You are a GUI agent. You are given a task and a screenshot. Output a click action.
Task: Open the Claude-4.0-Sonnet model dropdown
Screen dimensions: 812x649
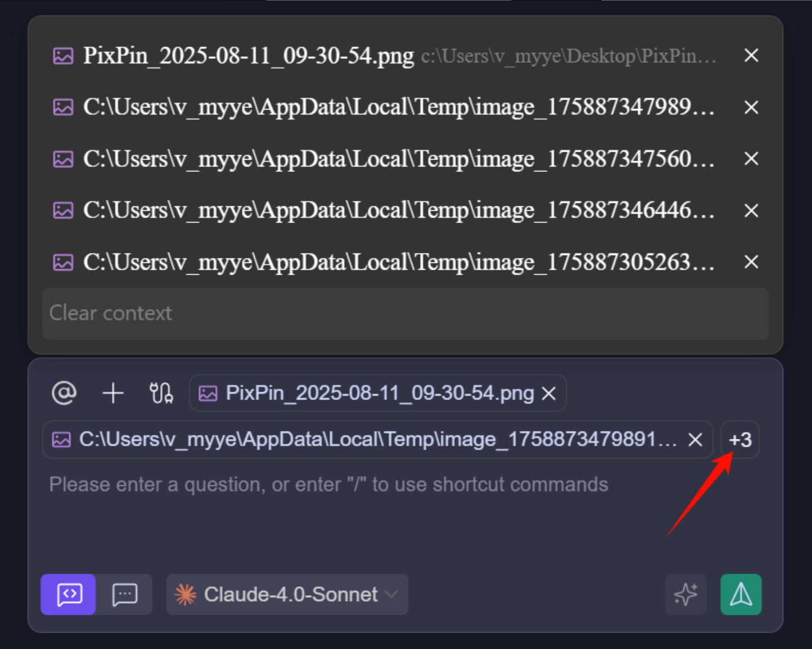click(287, 594)
